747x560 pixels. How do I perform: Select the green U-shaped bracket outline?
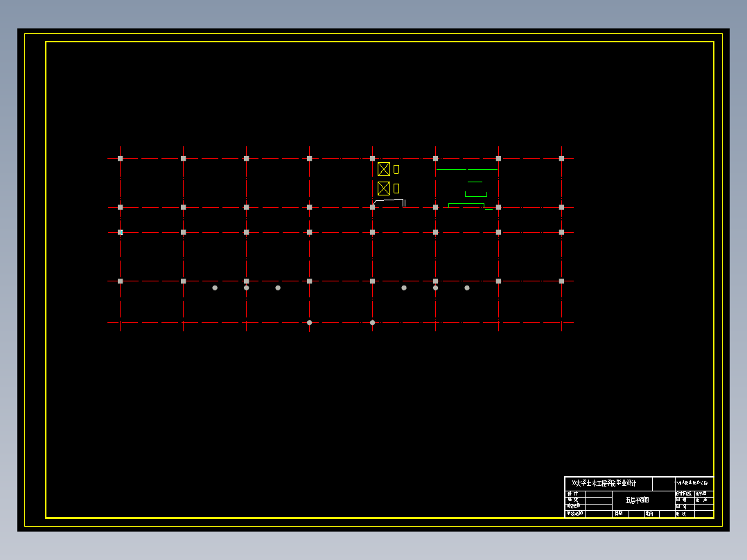tap(476, 194)
